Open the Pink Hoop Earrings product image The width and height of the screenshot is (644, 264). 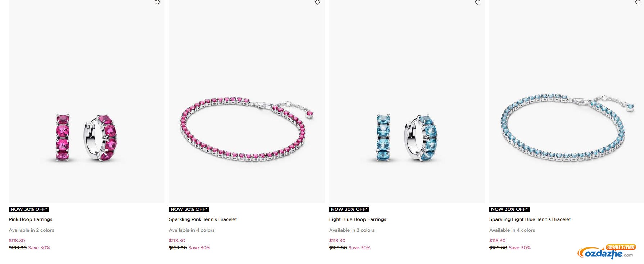(x=86, y=101)
